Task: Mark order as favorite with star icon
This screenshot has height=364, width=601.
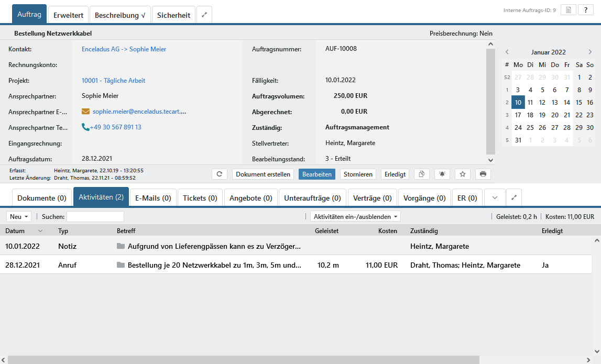Action: point(463,174)
